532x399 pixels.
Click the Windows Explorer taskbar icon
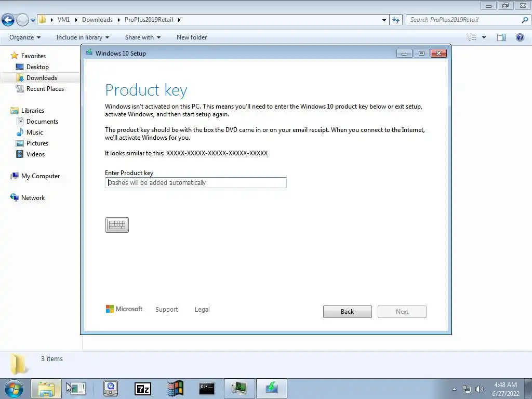click(x=46, y=389)
